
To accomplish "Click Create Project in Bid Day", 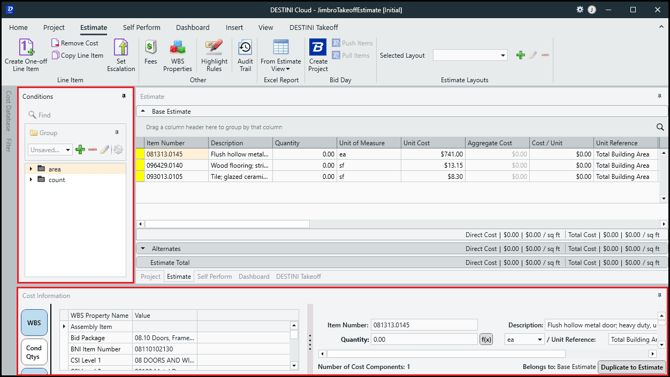I will coord(318,55).
